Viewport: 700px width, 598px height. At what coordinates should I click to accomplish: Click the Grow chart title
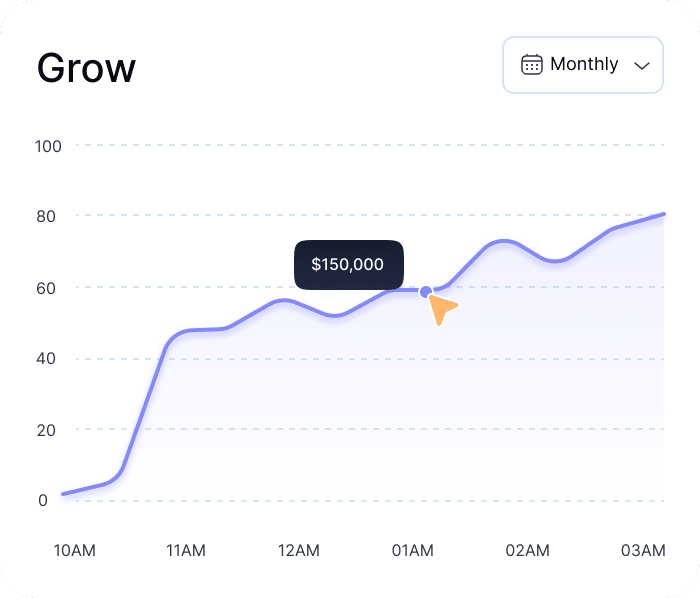86,69
